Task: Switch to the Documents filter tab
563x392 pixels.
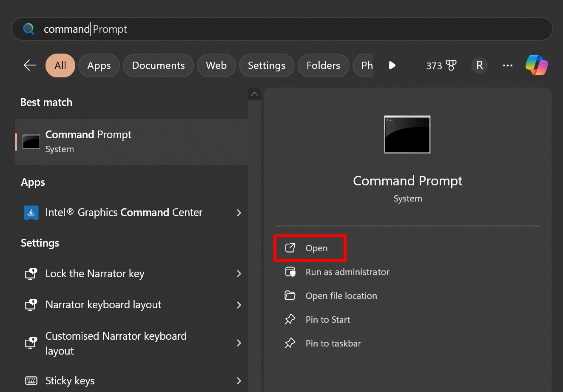Action: pyautogui.click(x=158, y=65)
